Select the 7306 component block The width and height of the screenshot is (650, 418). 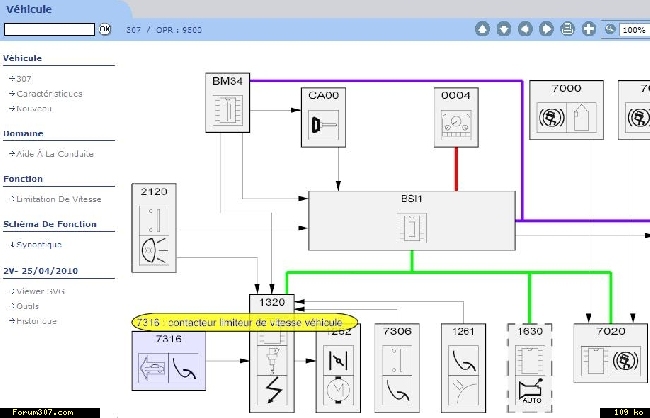pos(397,368)
